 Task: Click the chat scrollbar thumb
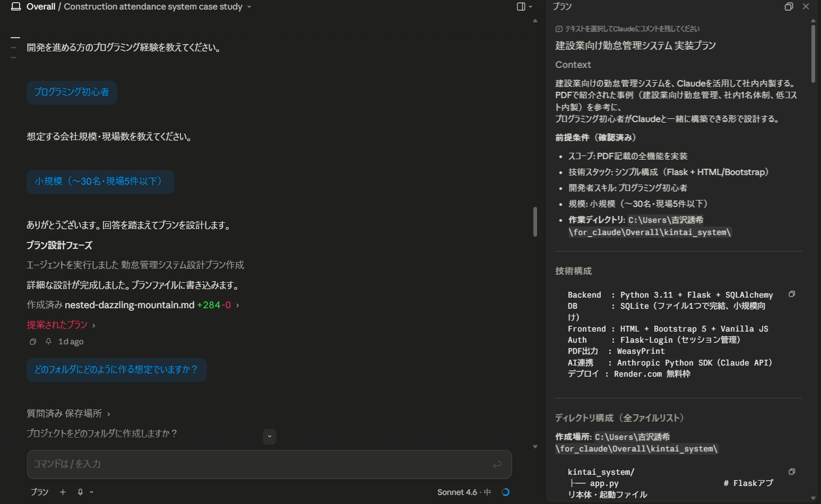535,221
